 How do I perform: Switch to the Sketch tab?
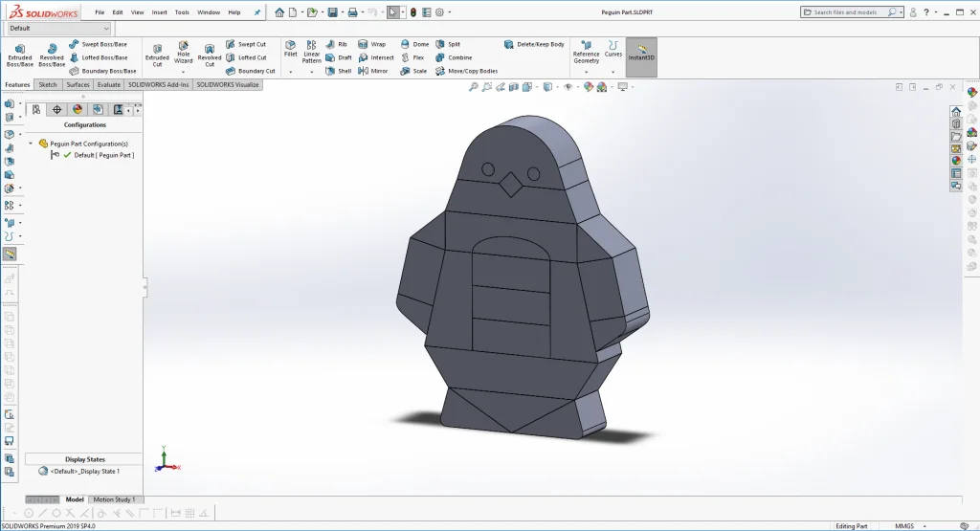point(48,84)
